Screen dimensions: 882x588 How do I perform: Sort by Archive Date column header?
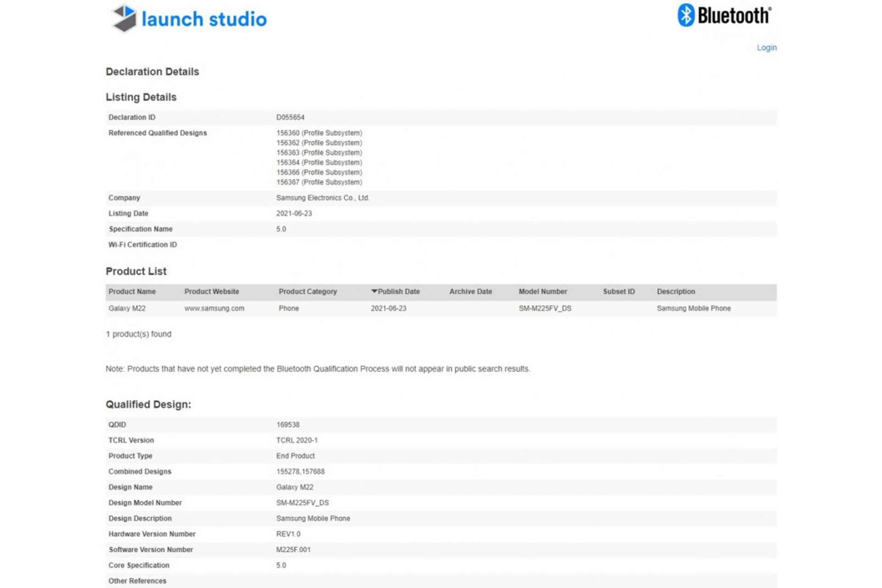(470, 292)
